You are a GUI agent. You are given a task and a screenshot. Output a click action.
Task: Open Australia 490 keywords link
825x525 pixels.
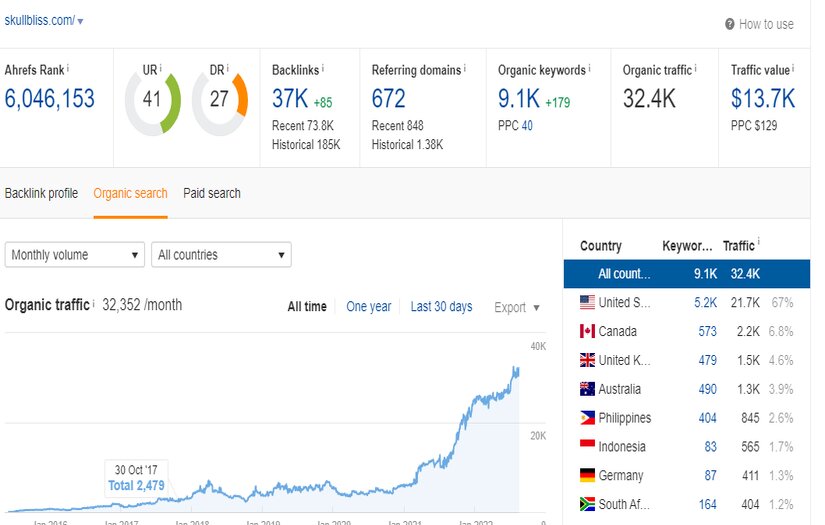click(x=707, y=389)
